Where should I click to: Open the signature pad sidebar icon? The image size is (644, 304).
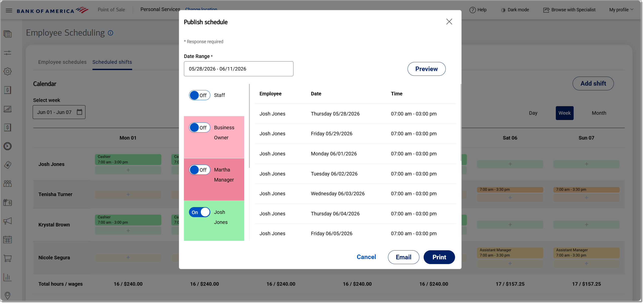tap(8, 109)
